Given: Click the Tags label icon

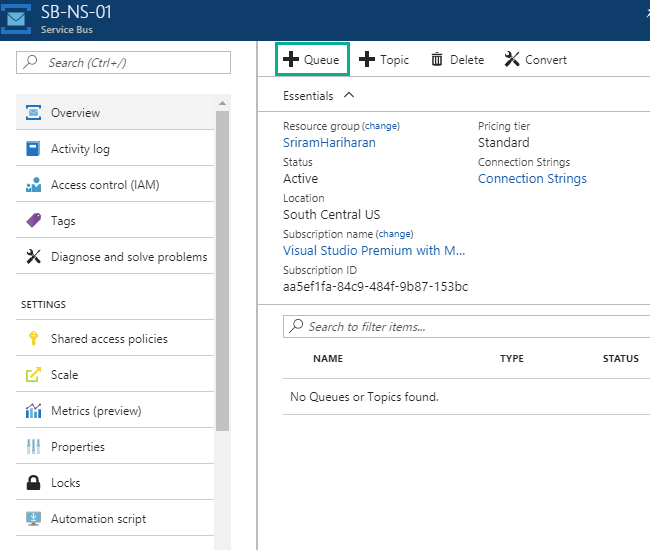Looking at the screenshot, I should (32, 221).
